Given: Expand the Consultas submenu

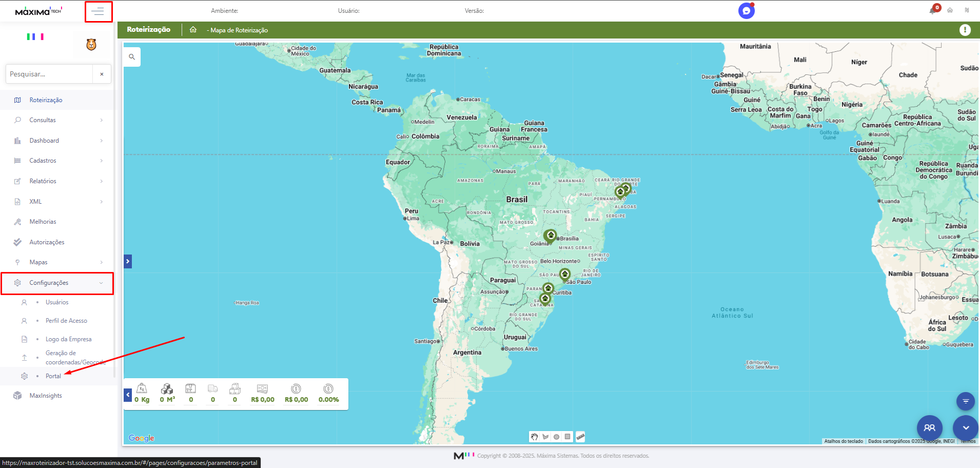Looking at the screenshot, I should click(x=102, y=120).
